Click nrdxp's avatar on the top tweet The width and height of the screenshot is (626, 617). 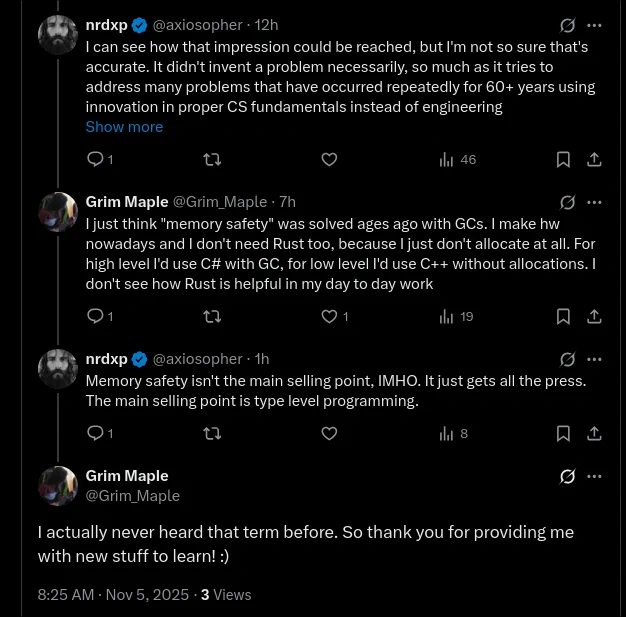pyautogui.click(x=58, y=36)
